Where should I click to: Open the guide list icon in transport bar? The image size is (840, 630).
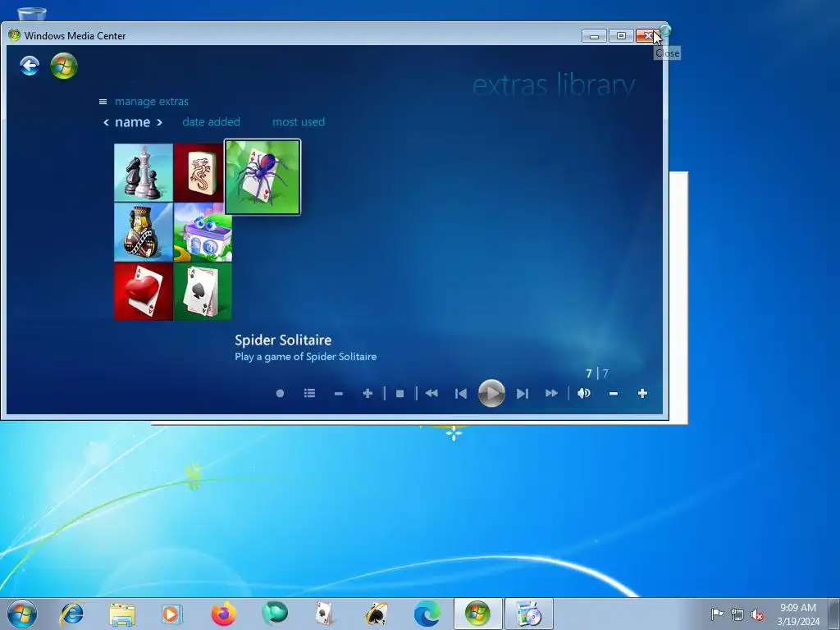pos(309,393)
